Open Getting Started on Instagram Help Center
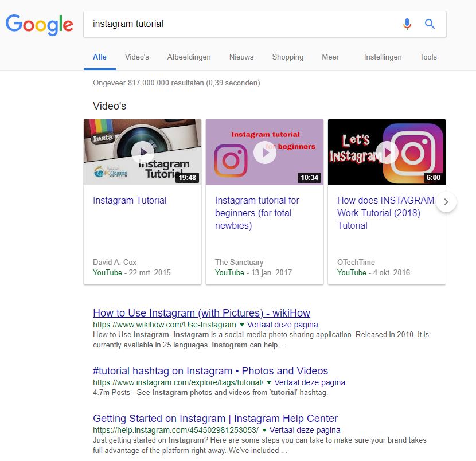Screen dimensions: 476x461 click(x=215, y=419)
